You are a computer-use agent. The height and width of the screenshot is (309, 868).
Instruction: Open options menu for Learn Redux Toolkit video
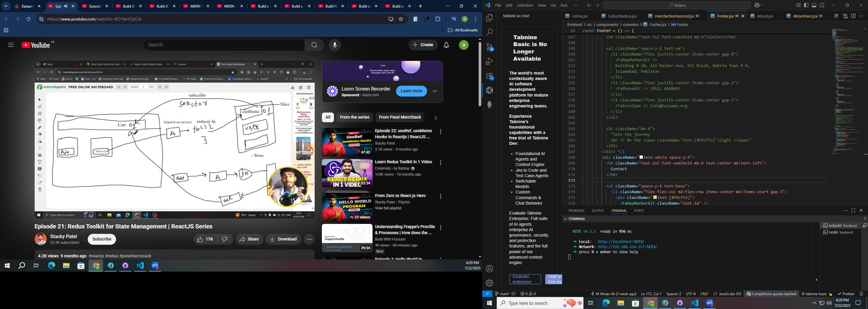pos(441,163)
